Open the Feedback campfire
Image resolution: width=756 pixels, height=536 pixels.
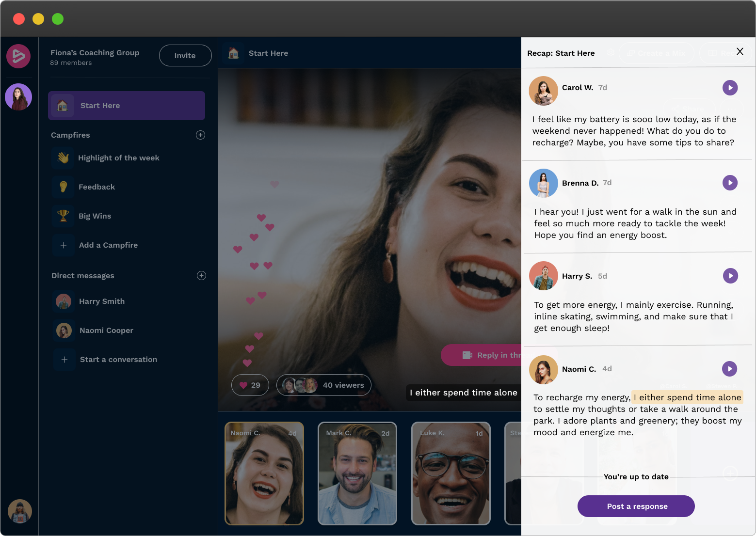[x=97, y=187]
